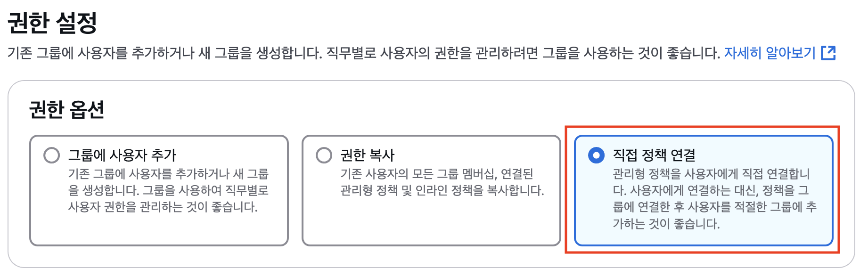Viewport: 868px width, 277px height.
Task: Click the text 가하는 것이 좋습니다 in the selected card
Action: 666,223
